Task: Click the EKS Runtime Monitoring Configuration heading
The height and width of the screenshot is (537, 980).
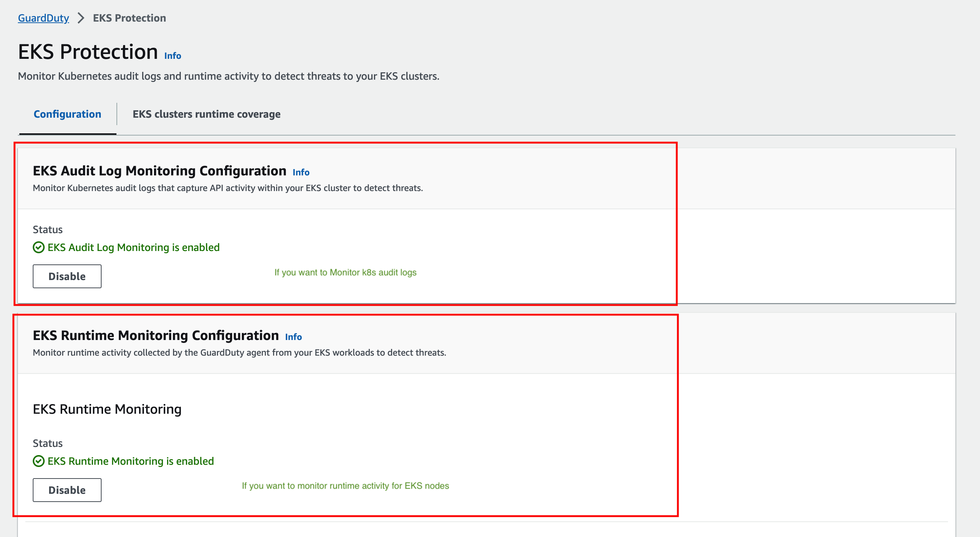Action: tap(156, 335)
